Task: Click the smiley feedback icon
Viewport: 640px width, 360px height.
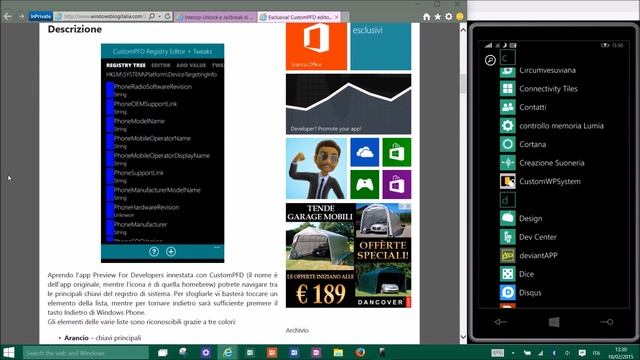Action: click(x=460, y=17)
